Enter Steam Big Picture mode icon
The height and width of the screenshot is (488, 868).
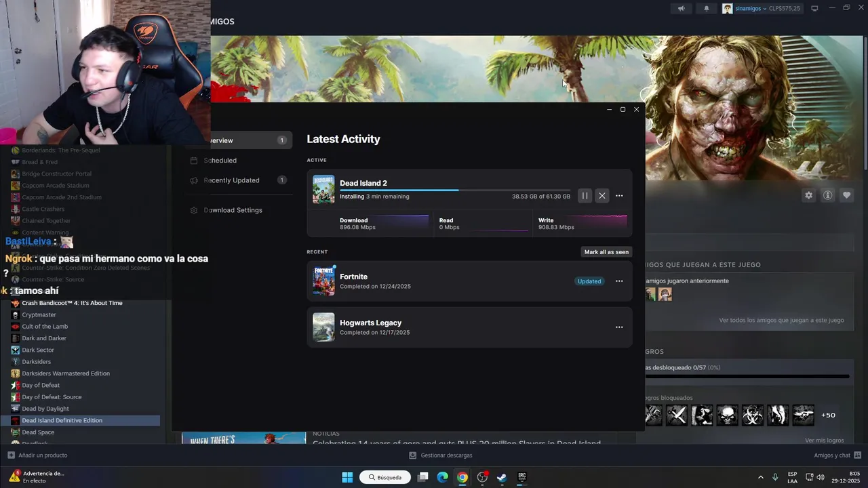point(814,8)
